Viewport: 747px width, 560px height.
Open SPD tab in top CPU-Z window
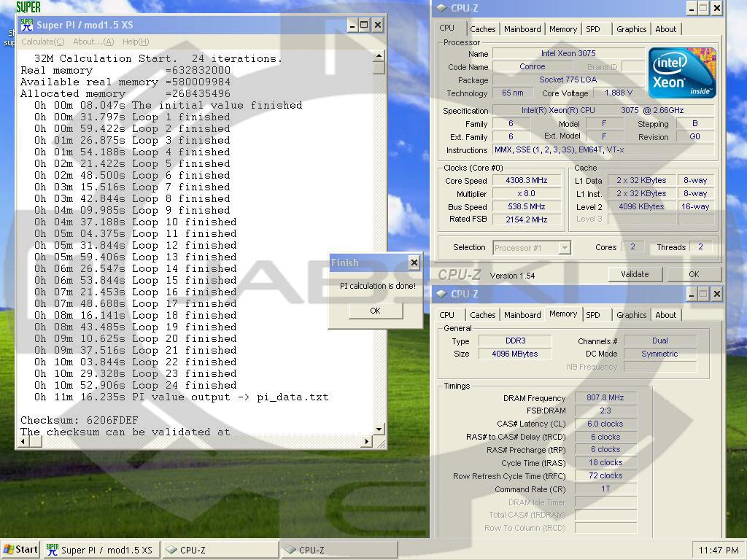click(593, 29)
